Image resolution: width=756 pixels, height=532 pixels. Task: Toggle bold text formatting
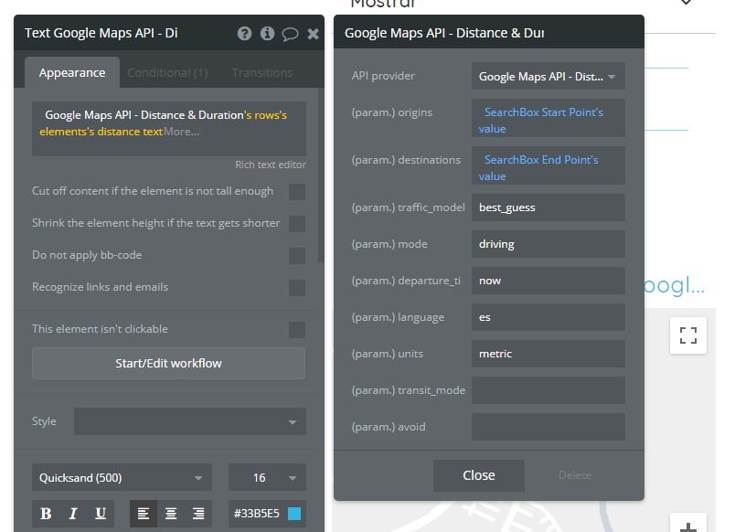pos(46,514)
